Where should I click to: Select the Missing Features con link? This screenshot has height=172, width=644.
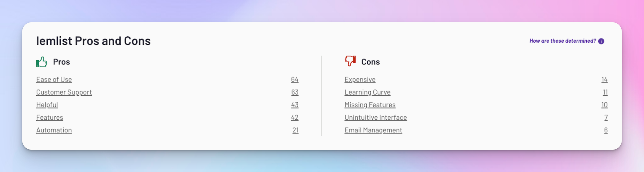pyautogui.click(x=370, y=105)
